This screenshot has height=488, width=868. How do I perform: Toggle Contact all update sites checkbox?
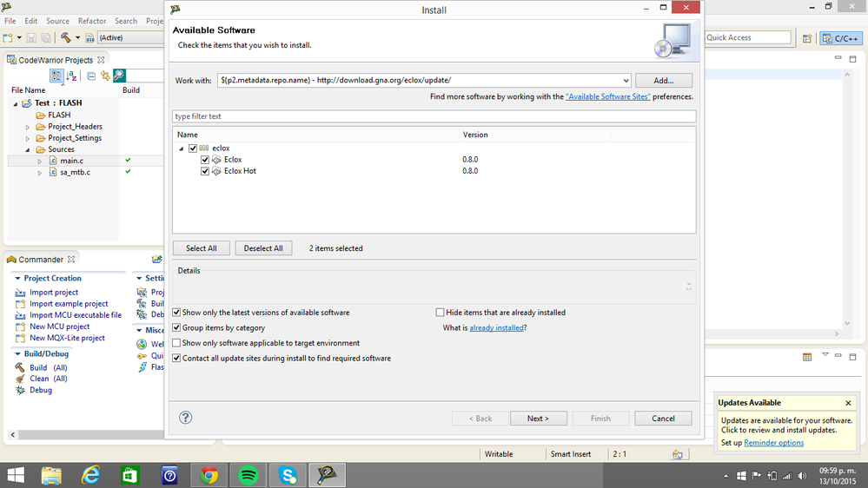[176, 359]
